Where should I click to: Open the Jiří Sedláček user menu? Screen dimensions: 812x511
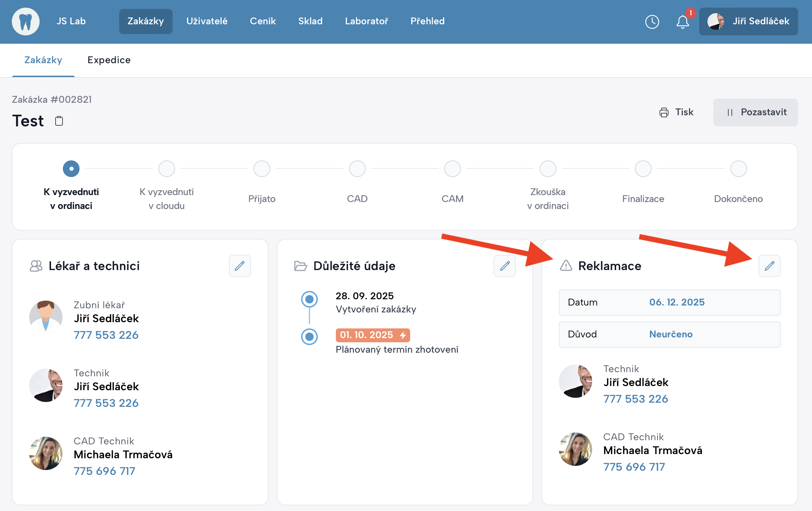coord(748,22)
